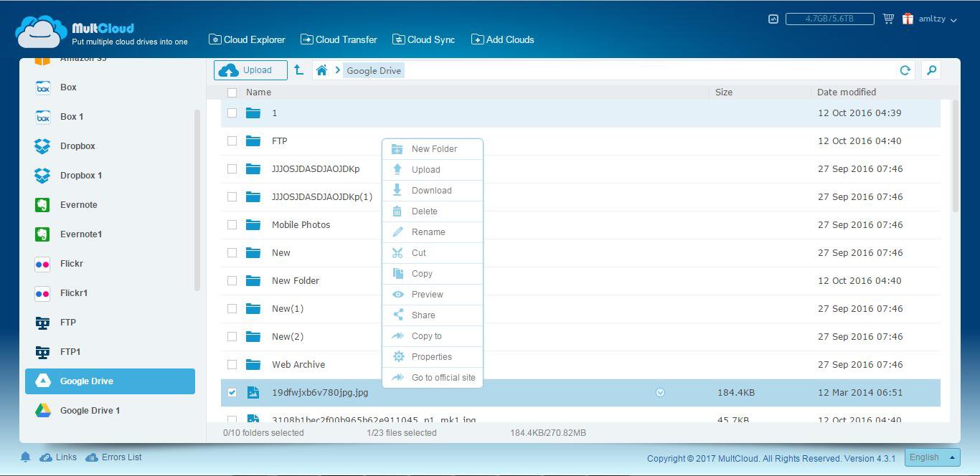The width and height of the screenshot is (980, 476).
Task: Uncheck the 19dfwjxb6v780jpg.jpg checkbox
Action: click(232, 393)
